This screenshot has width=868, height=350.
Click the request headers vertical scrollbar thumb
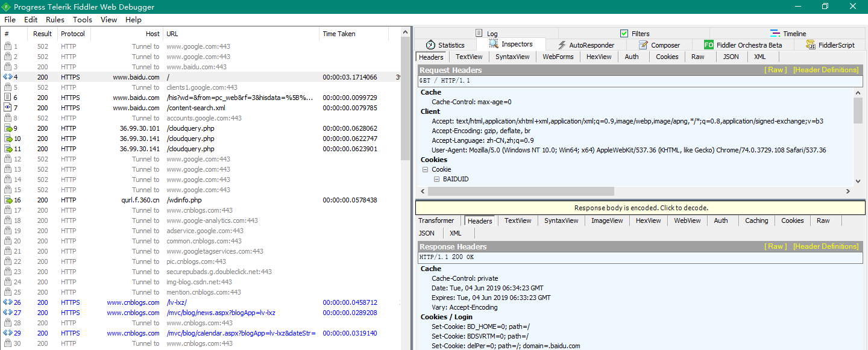click(858, 111)
